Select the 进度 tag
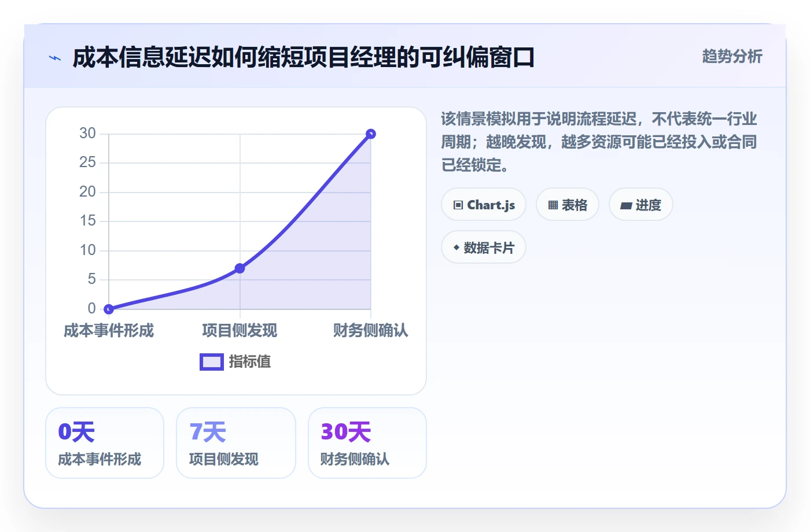Screen dimensions: 810x532 coord(641,205)
